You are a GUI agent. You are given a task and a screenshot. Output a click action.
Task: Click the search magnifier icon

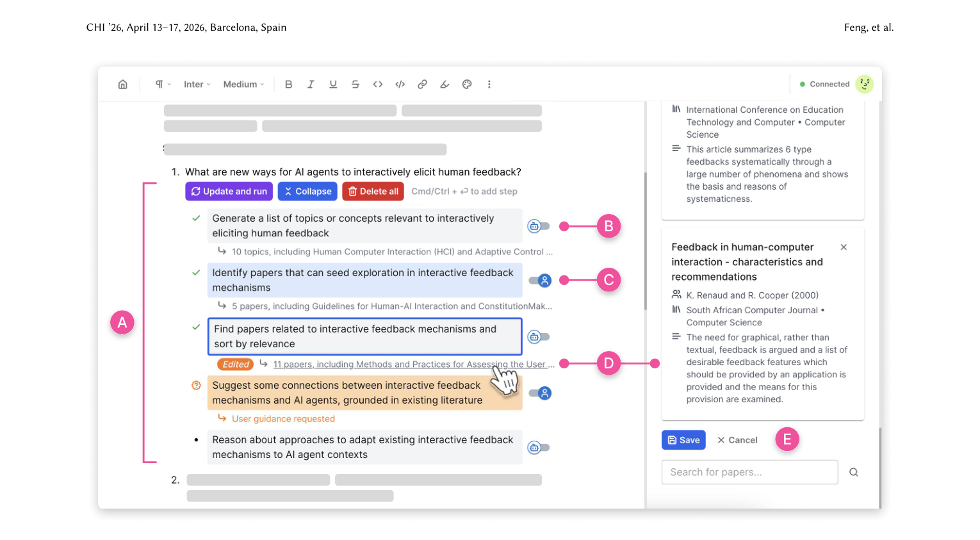[x=854, y=472]
